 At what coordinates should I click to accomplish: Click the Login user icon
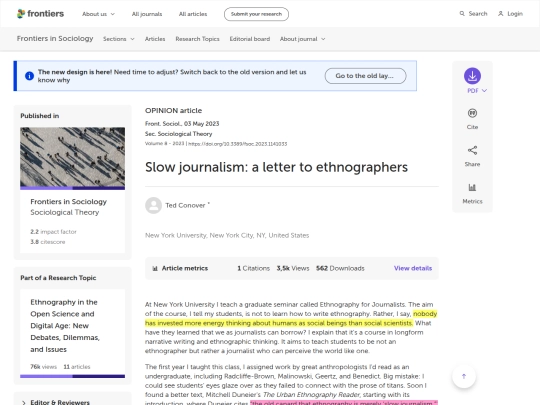(x=500, y=14)
